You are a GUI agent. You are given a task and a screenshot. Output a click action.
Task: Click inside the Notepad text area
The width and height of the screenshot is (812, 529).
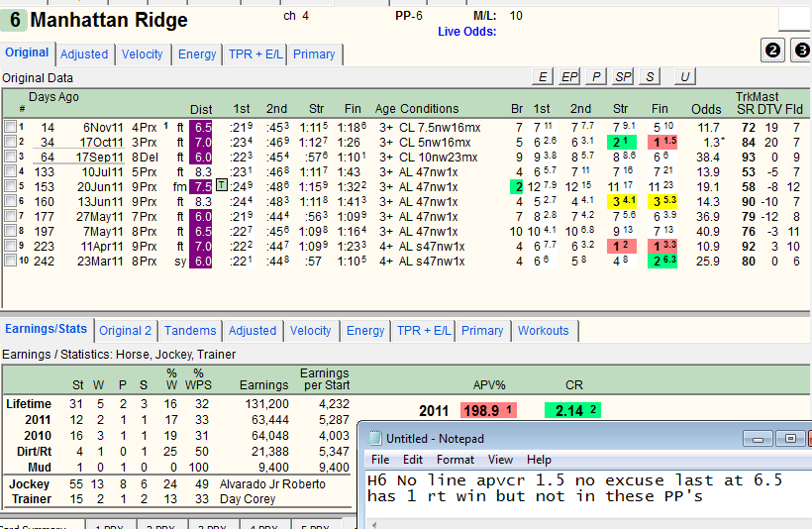pos(588,493)
